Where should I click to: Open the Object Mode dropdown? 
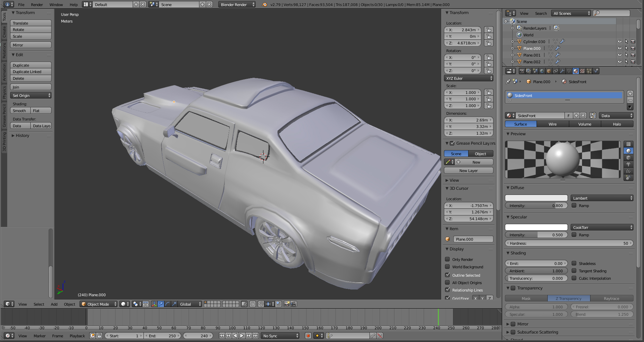98,304
